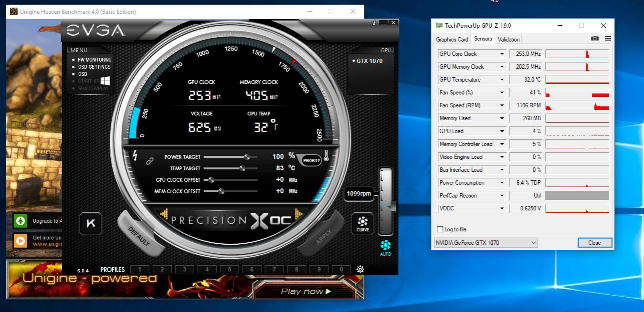Click the VDDC 0.6250 V value field
The height and width of the screenshot is (312, 644).
[526, 208]
